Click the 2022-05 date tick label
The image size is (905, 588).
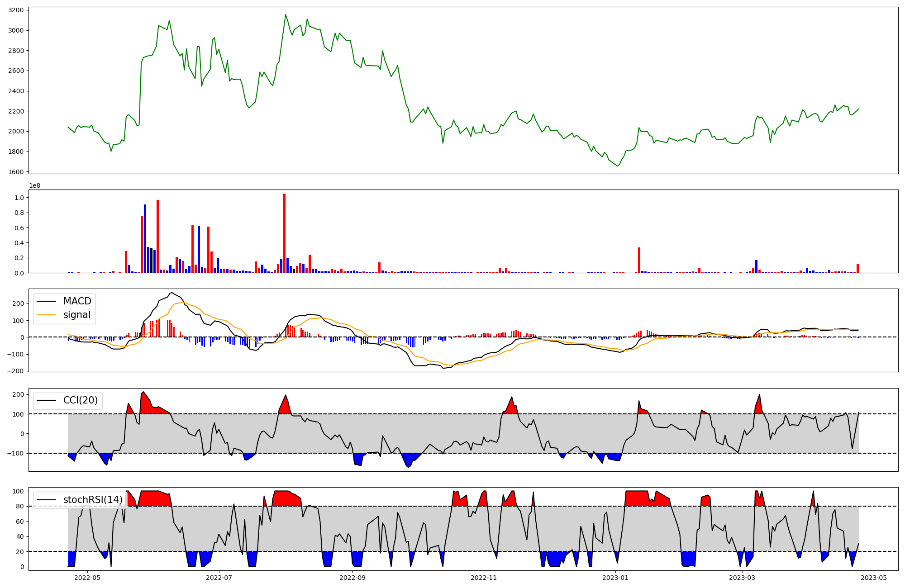pyautogui.click(x=87, y=578)
